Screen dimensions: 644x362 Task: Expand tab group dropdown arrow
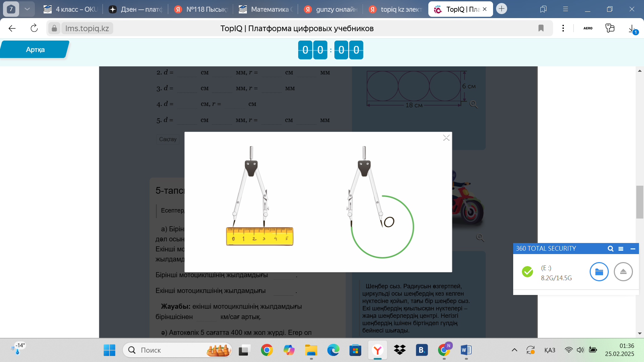pos(27,9)
